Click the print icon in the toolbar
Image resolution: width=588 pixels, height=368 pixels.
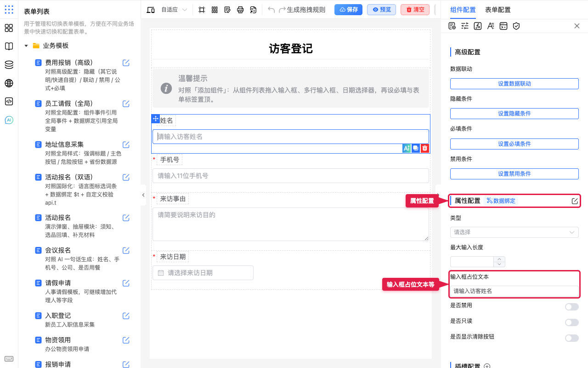(x=240, y=10)
